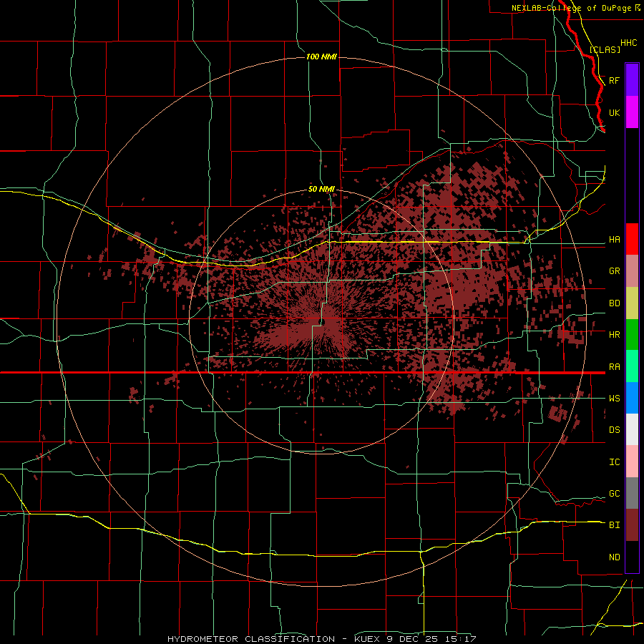The height and width of the screenshot is (644, 644).
Task: Click the BI legend label text
Action: click(614, 525)
